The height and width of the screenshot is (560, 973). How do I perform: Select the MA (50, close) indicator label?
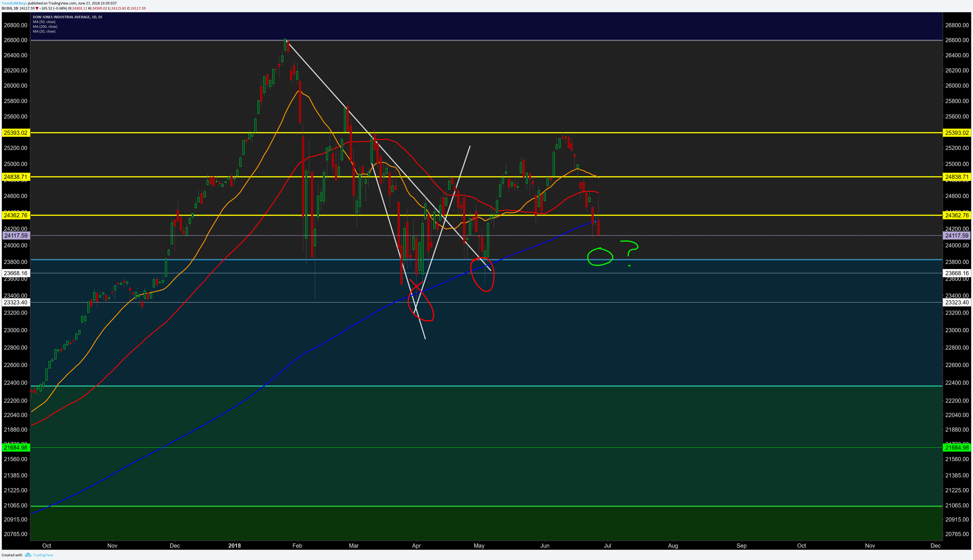pyautogui.click(x=44, y=22)
